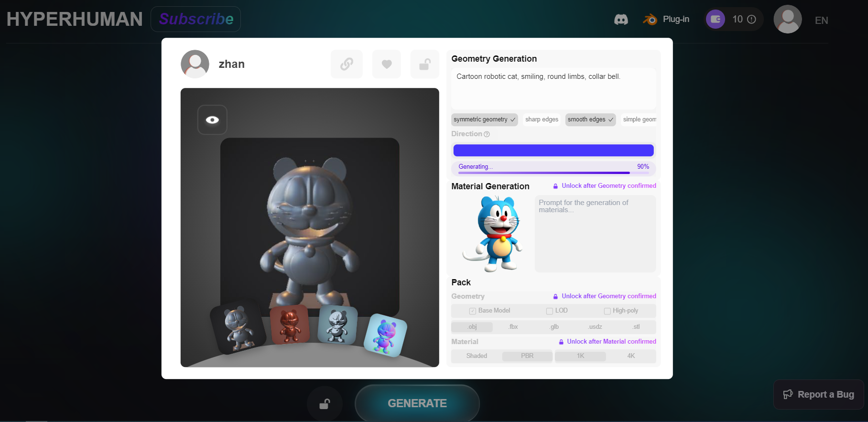Select the copper red render thumbnail

290,325
